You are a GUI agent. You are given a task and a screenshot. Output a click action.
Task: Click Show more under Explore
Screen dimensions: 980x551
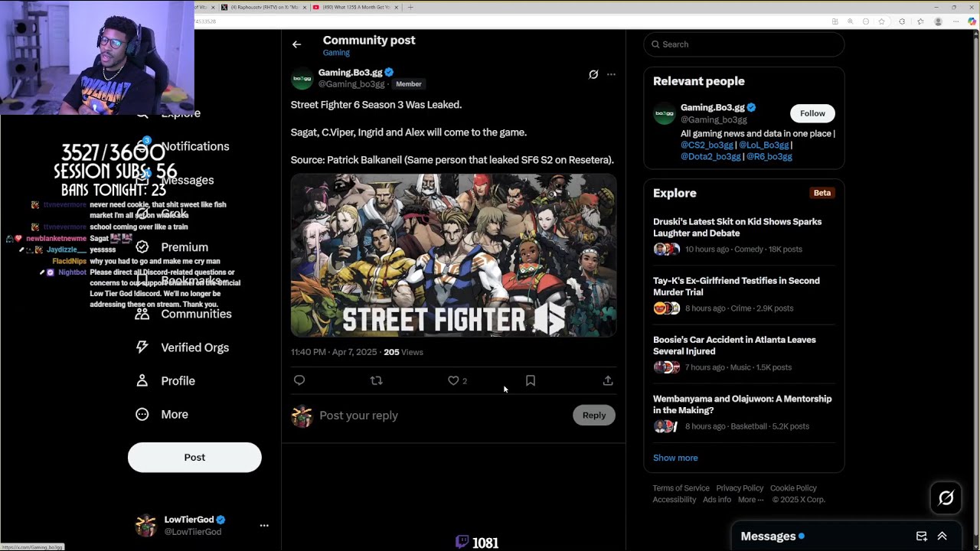(675, 458)
